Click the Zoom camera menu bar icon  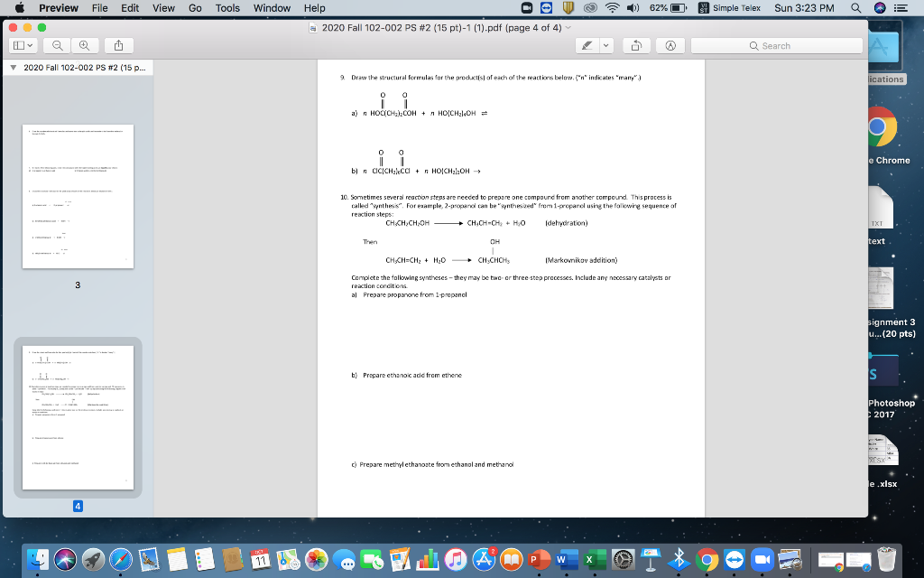527,7
